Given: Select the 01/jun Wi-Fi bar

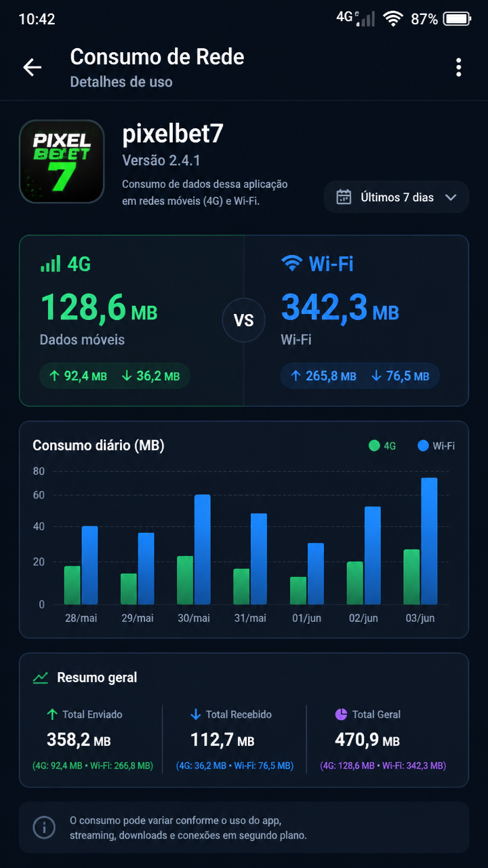Looking at the screenshot, I should click(x=315, y=574).
